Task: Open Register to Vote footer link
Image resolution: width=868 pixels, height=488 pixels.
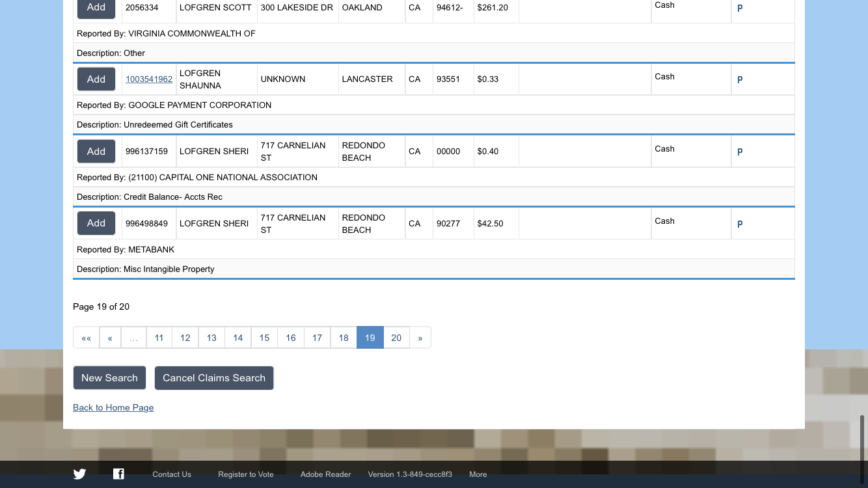Action: (x=246, y=474)
